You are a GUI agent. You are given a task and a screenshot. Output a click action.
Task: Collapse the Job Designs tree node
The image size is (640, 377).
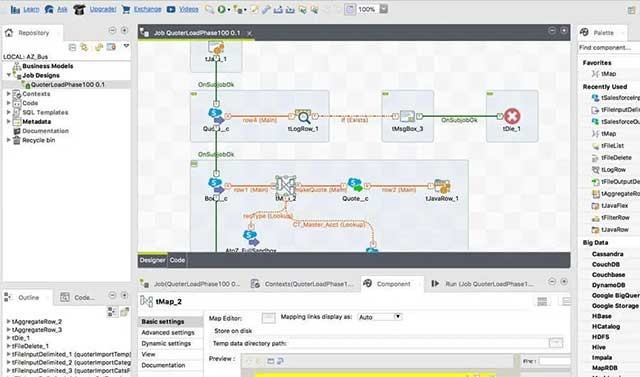click(x=9, y=75)
